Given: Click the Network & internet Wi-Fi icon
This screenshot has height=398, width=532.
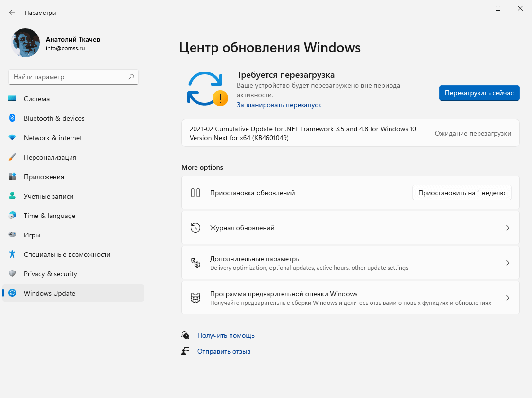Looking at the screenshot, I should click(13, 138).
